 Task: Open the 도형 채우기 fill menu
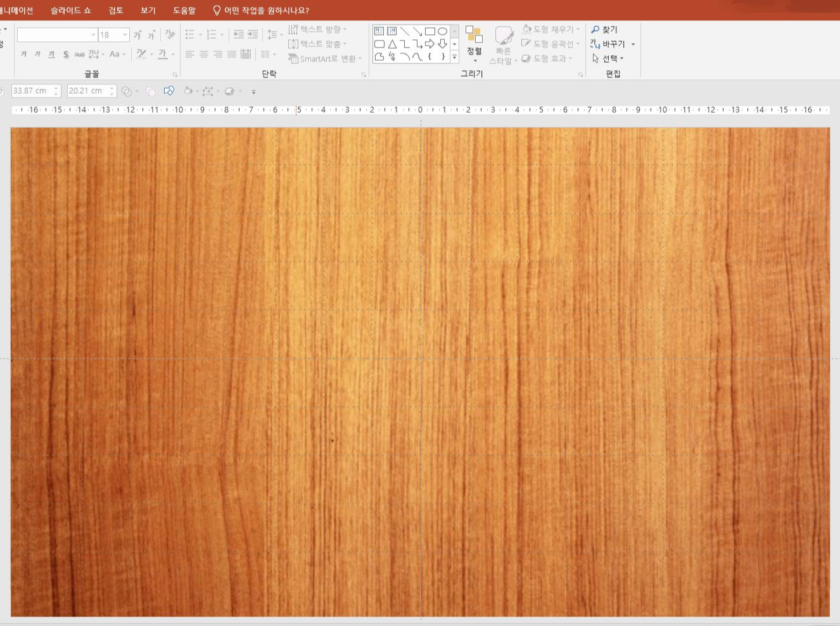point(550,29)
